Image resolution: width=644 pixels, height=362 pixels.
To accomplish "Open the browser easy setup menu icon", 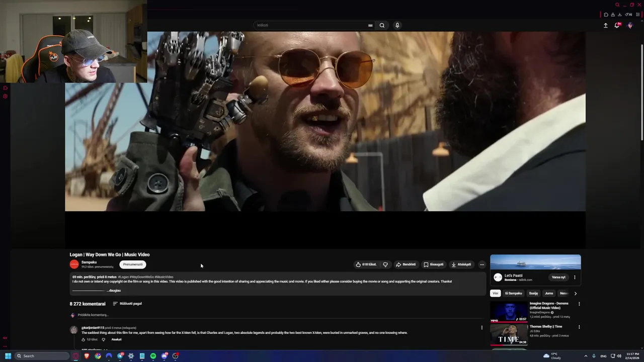I will [x=638, y=15].
